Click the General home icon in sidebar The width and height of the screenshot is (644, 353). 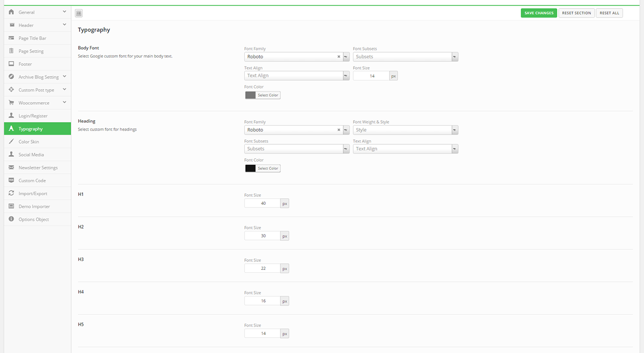point(11,12)
